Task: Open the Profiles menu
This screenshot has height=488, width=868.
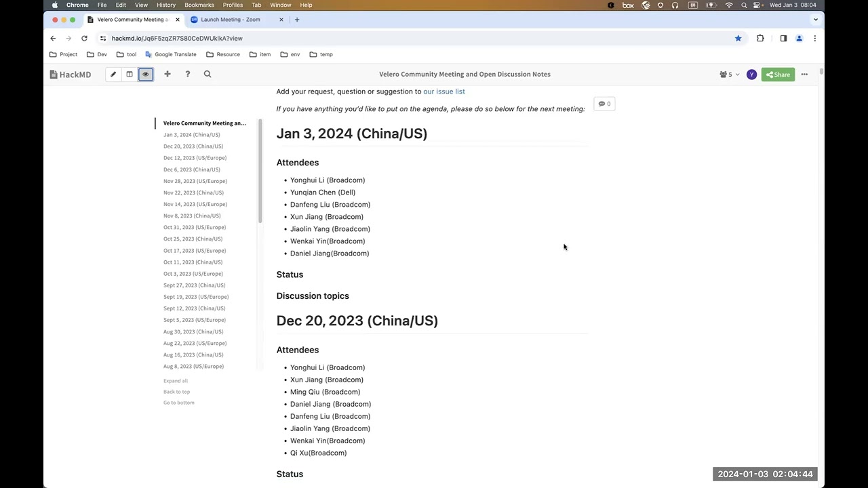Action: [x=233, y=5]
